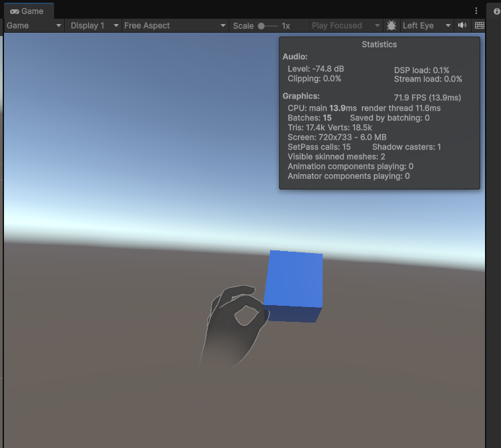Toggle the keyboard shortcuts icon

click(x=479, y=25)
